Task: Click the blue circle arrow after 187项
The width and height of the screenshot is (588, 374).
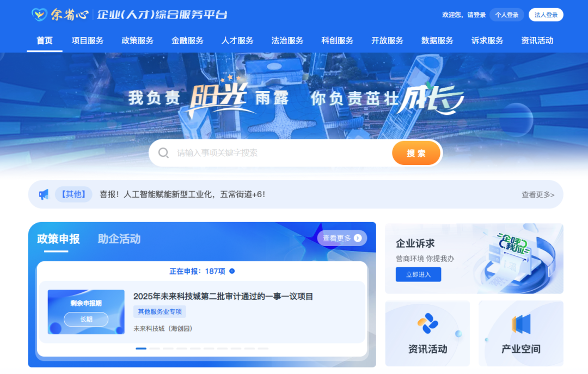Action: [232, 271]
